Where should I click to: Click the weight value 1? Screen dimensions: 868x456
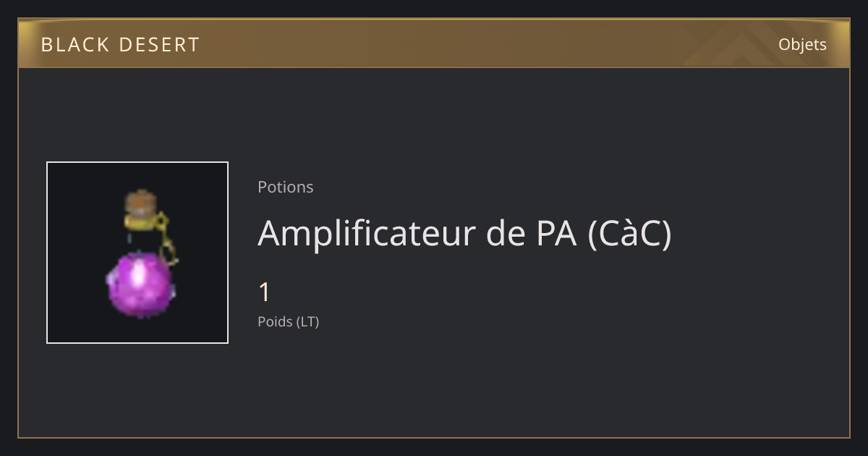click(265, 292)
